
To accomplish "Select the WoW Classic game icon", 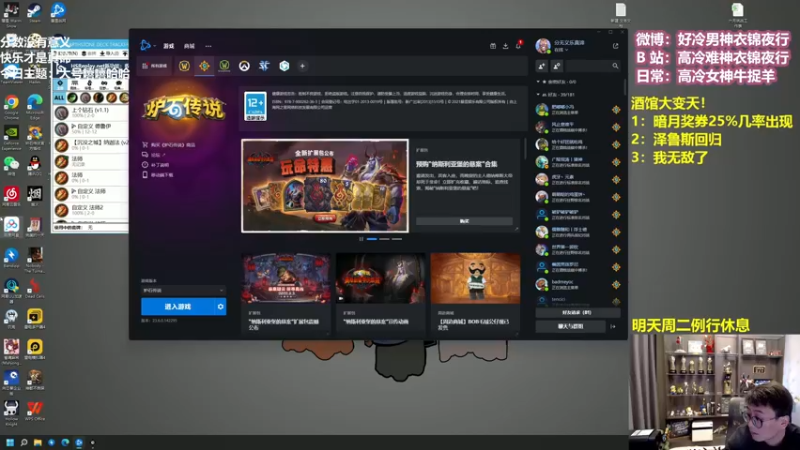I will (x=224, y=66).
